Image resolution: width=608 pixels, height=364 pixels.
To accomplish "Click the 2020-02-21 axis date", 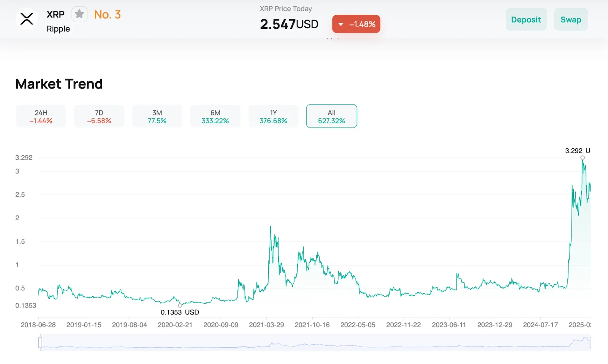I will (x=175, y=325).
